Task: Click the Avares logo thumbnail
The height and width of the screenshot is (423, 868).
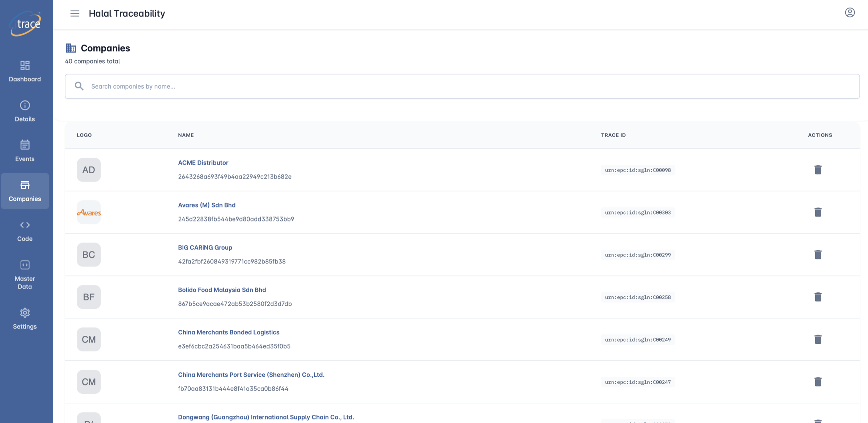Action: (89, 212)
